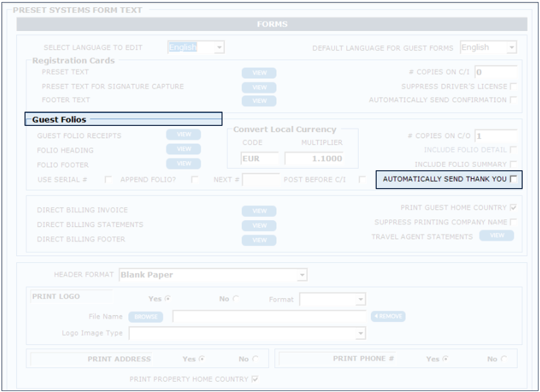This screenshot has width=540, height=392.
Task: Click BROWSE button beside File Name
Action: click(145, 317)
